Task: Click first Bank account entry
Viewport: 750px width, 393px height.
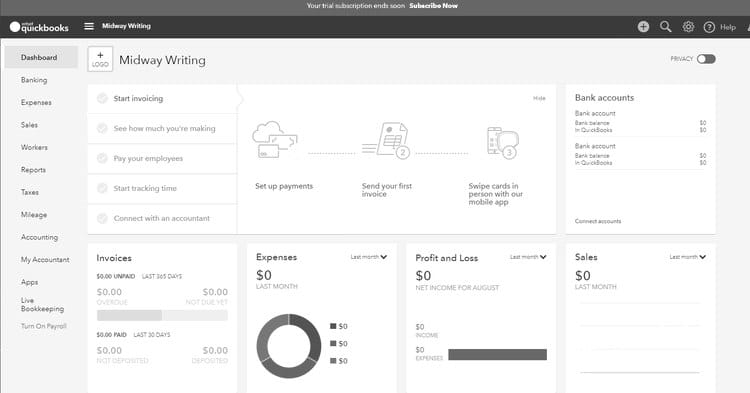Action: pyautogui.click(x=640, y=121)
